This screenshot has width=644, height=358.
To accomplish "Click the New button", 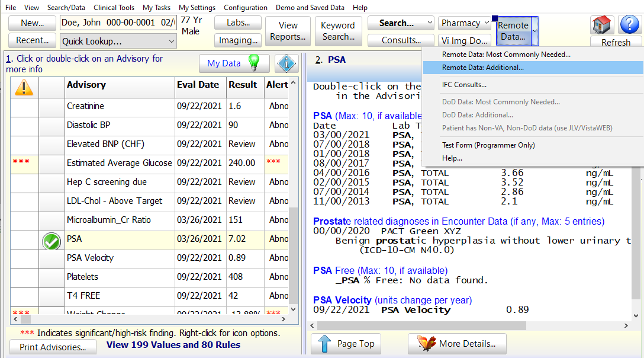I will [x=32, y=23].
